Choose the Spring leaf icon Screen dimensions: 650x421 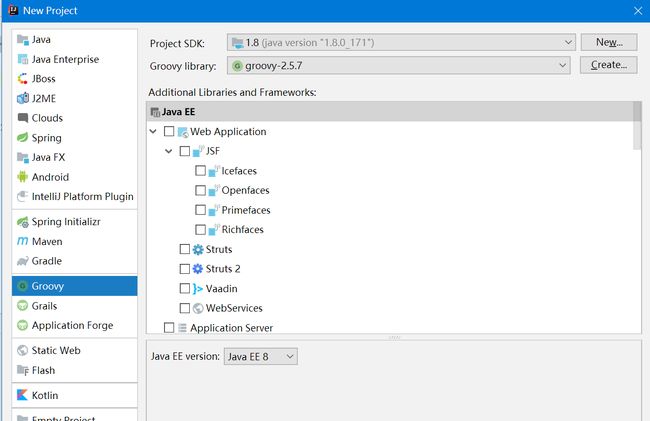pyautogui.click(x=22, y=138)
